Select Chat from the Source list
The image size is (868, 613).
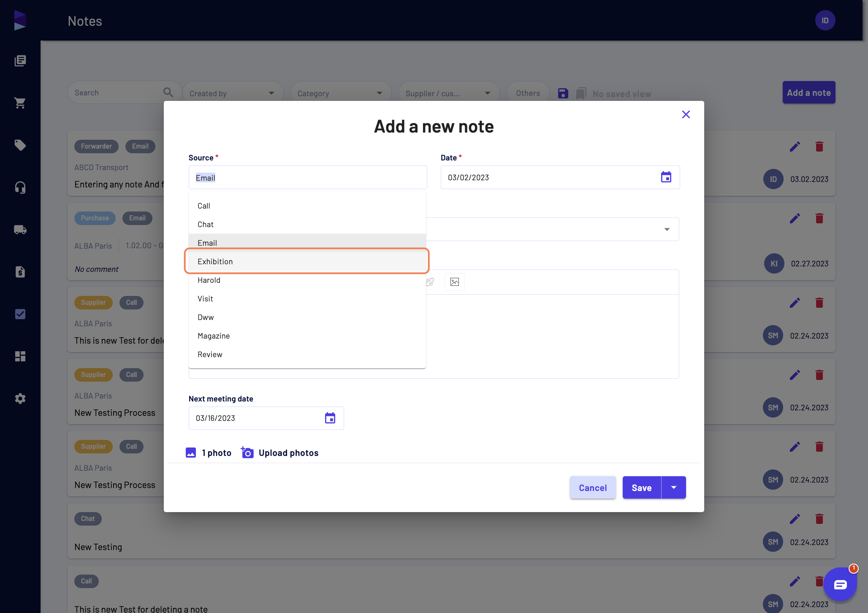(x=307, y=224)
